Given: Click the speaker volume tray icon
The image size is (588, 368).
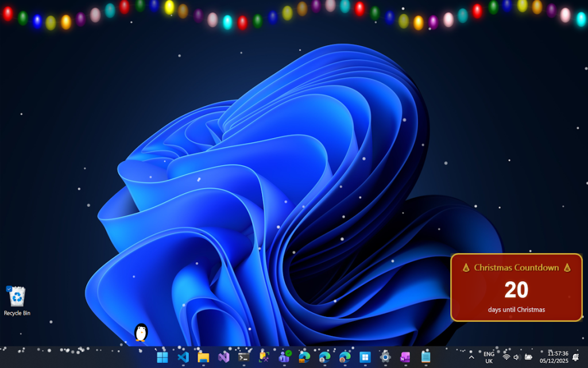Looking at the screenshot, I should point(516,357).
